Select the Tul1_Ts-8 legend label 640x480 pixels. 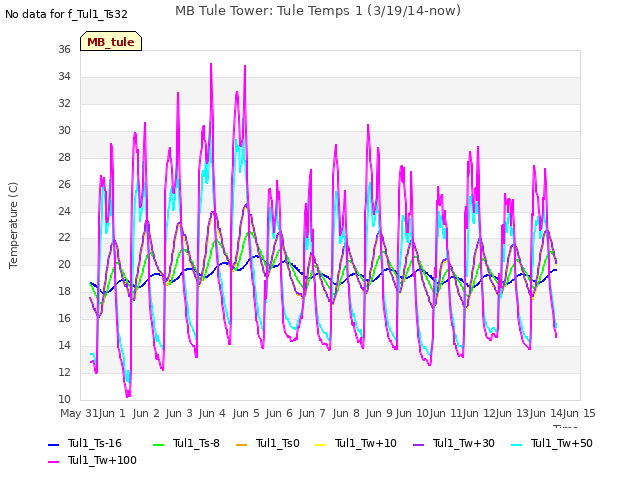(x=196, y=443)
